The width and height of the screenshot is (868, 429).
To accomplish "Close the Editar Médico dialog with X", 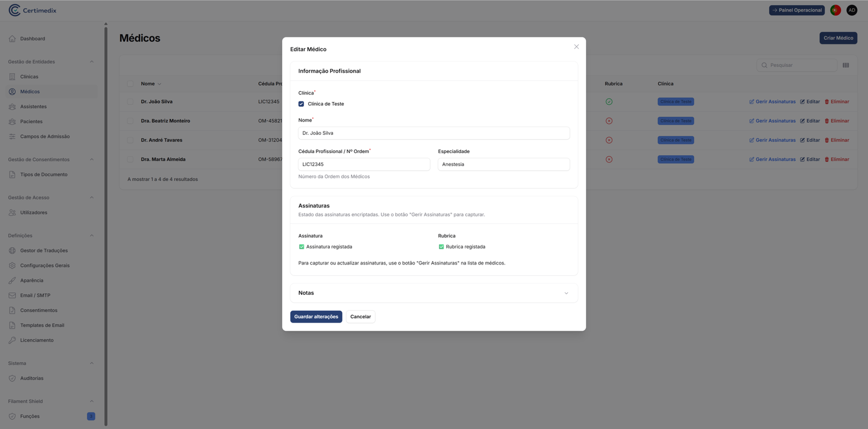I will click(576, 47).
